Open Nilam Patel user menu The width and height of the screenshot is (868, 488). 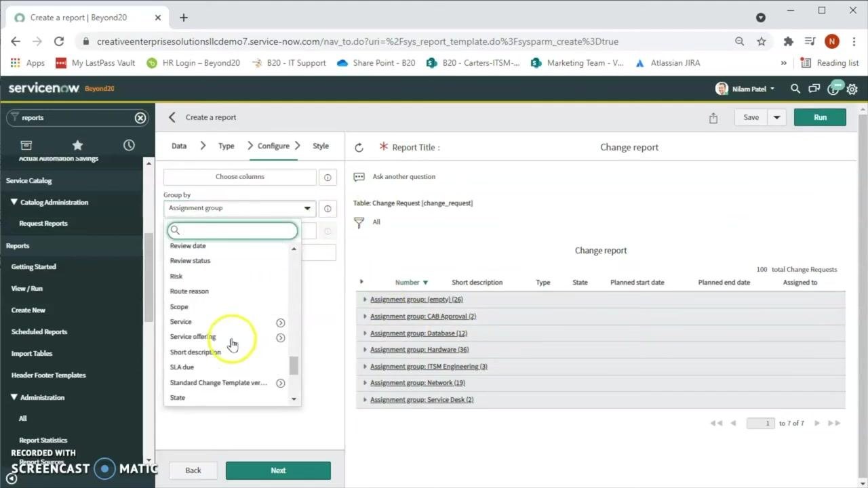tap(745, 89)
